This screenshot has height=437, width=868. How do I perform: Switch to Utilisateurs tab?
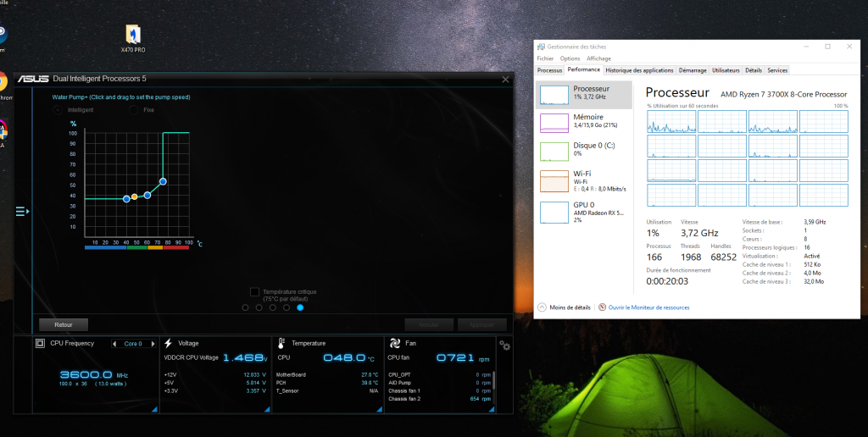726,70
